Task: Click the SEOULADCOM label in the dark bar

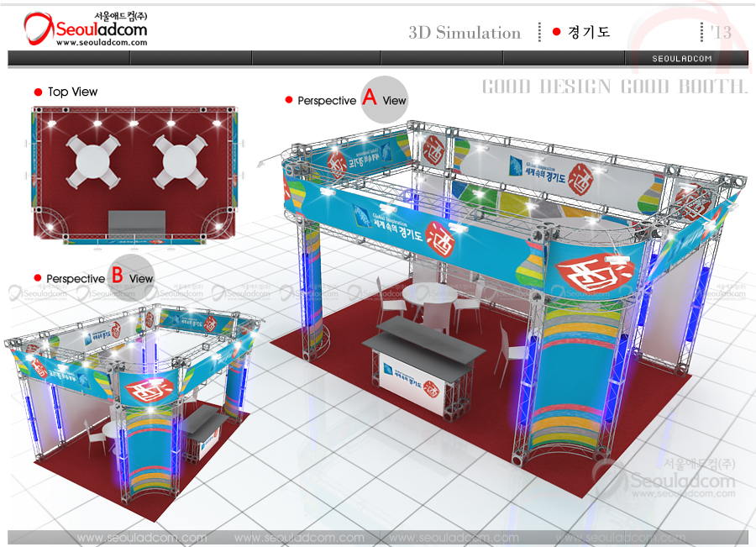Action: 682,59
